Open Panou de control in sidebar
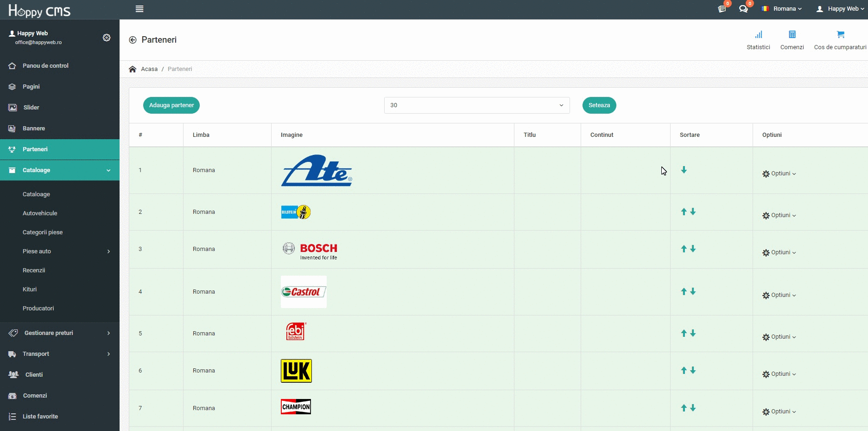This screenshot has width=868, height=431. pyautogui.click(x=60, y=66)
